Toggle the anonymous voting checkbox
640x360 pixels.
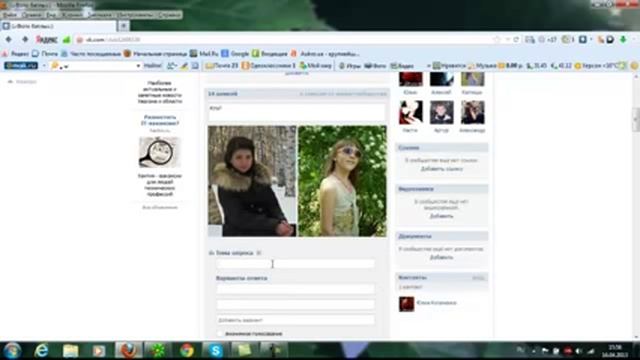click(220, 334)
